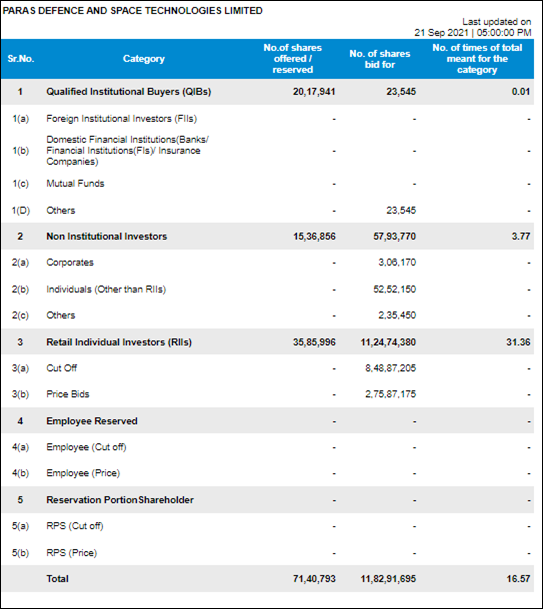Select the Retail Individual Investors (RIIs) row
543x609 pixels.
268,342
